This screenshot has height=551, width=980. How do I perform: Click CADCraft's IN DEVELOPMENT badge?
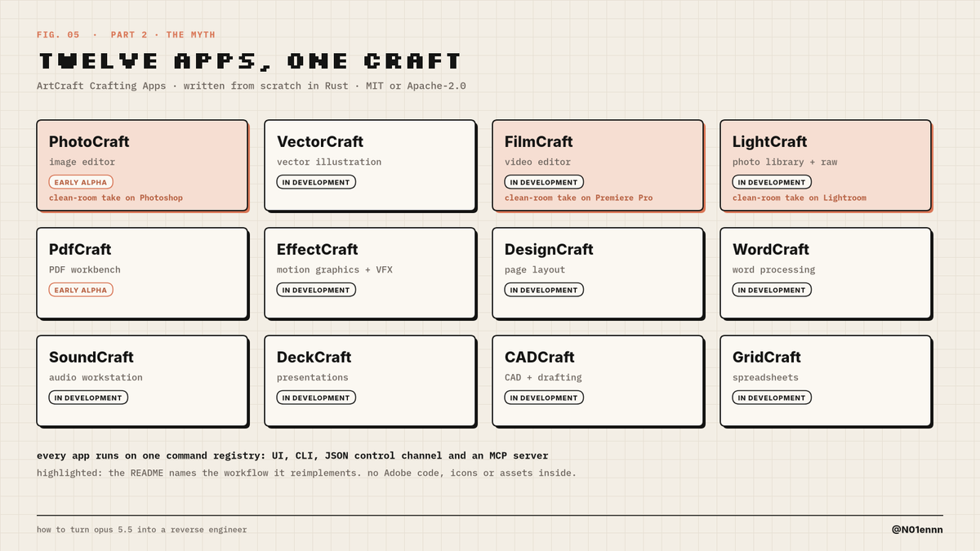[x=544, y=398]
